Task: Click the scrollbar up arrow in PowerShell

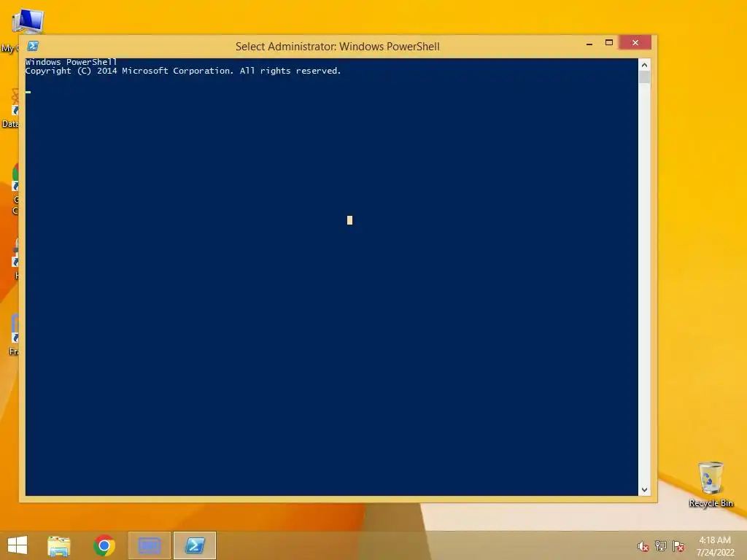Action: (645, 65)
